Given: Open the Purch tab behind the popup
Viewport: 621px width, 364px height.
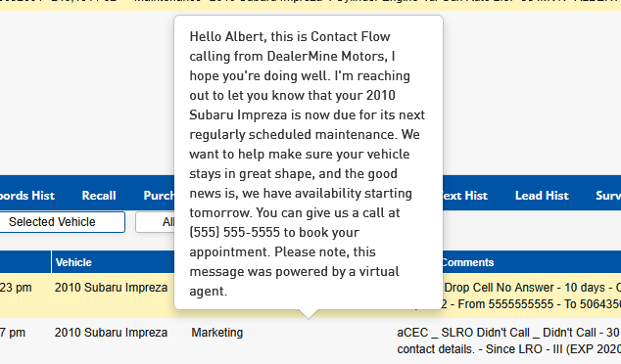Looking at the screenshot, I should (159, 196).
